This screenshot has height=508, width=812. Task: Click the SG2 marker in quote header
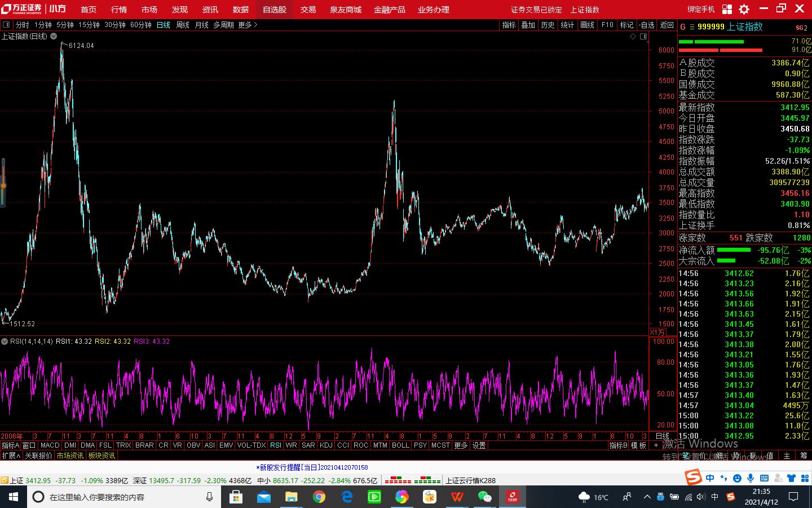[x=801, y=27]
